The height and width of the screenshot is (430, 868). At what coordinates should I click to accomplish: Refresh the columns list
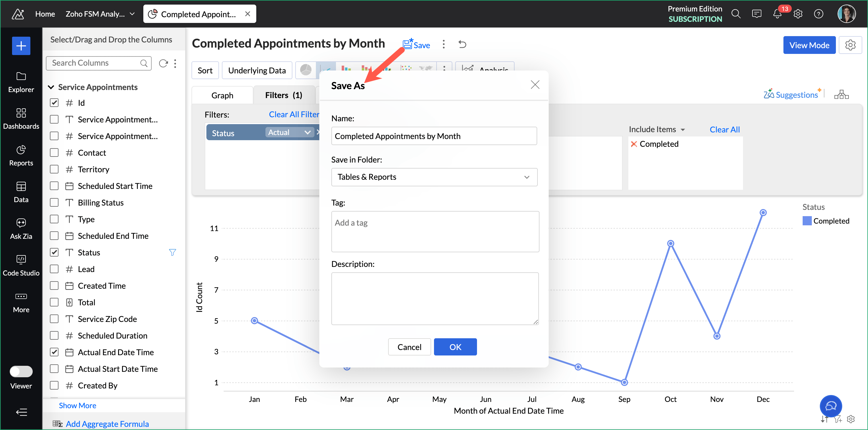(x=163, y=63)
